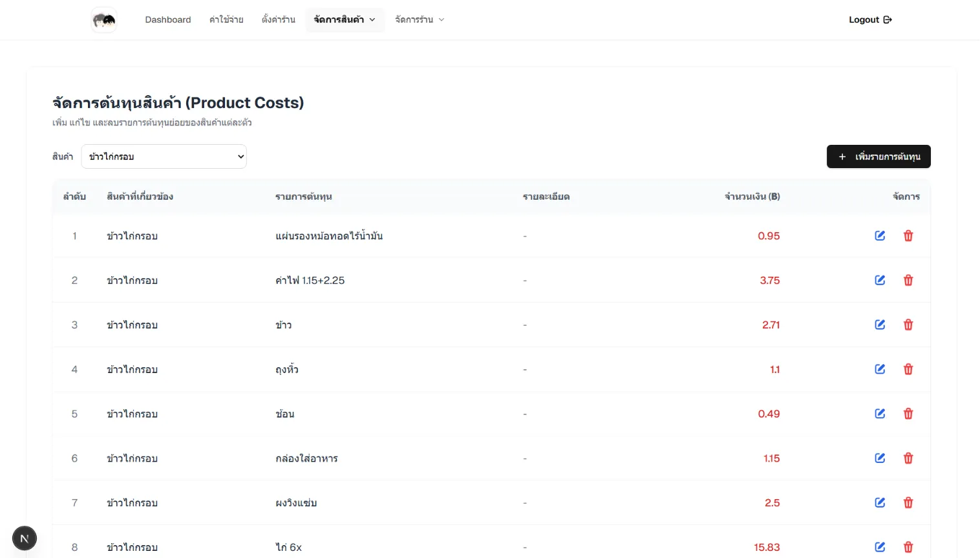Open the สินค้า product dropdown

tap(164, 156)
